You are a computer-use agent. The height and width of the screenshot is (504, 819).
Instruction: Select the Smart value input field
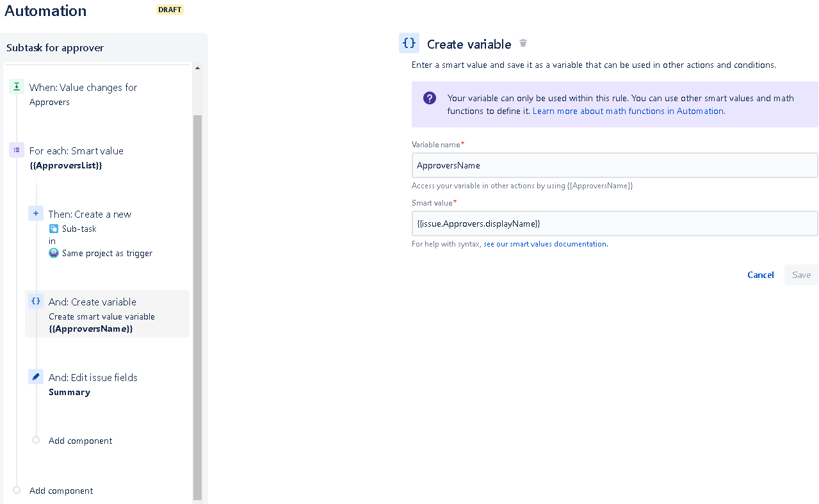(615, 223)
